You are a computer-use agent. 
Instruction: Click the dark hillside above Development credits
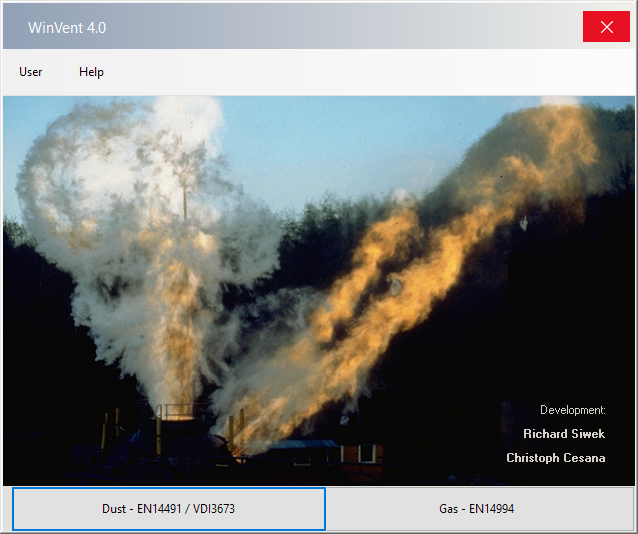570,326
